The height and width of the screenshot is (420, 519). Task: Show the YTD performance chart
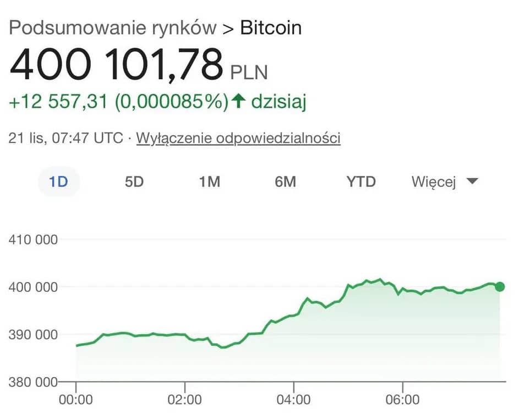pos(360,181)
